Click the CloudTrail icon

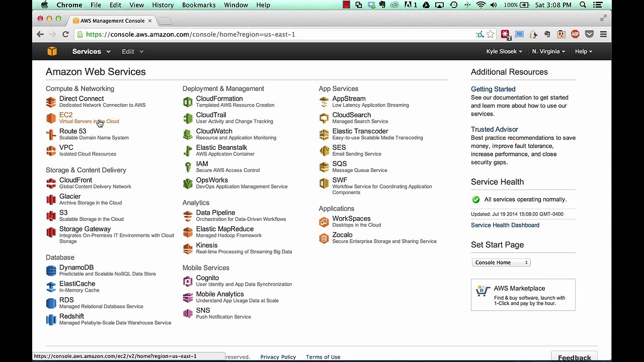188,118
